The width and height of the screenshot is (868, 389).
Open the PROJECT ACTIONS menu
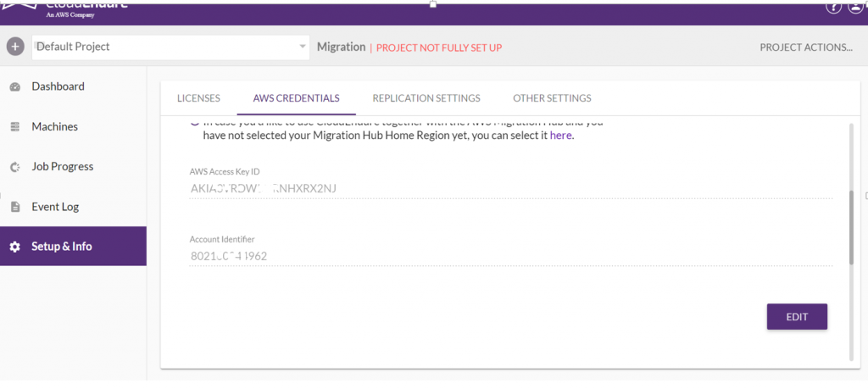[x=805, y=47]
